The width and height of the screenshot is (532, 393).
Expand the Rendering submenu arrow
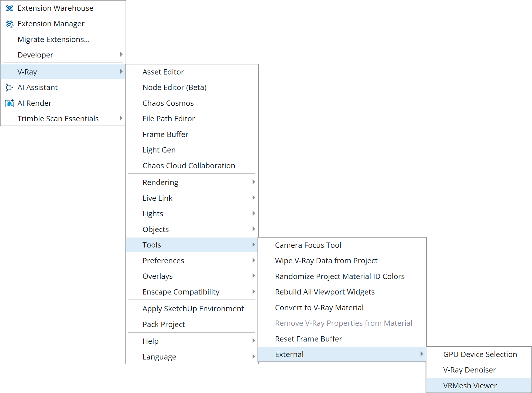(x=254, y=182)
